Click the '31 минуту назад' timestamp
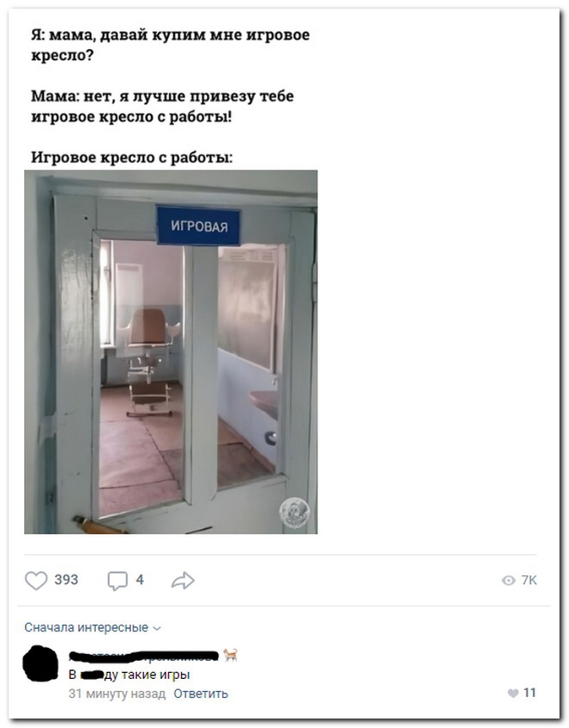The width and height of the screenshot is (569, 728). [x=116, y=694]
